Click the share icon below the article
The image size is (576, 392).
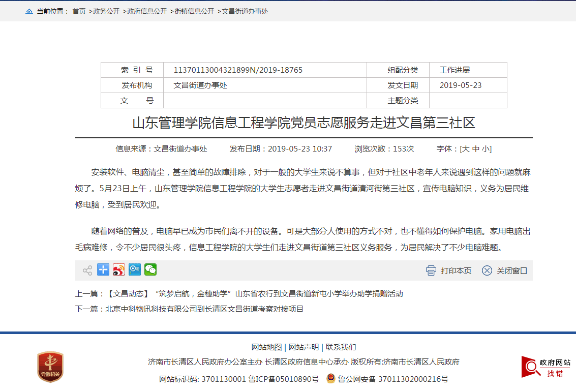[87, 270]
